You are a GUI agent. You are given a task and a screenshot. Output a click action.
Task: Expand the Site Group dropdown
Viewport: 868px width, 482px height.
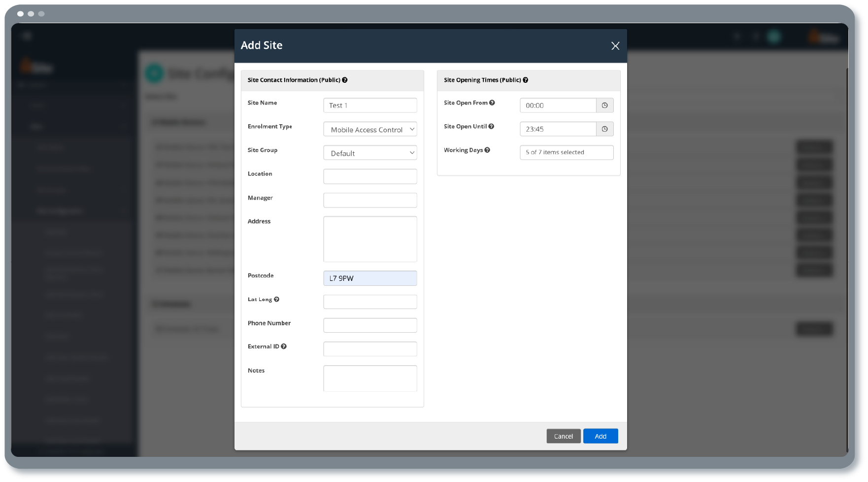(x=370, y=153)
